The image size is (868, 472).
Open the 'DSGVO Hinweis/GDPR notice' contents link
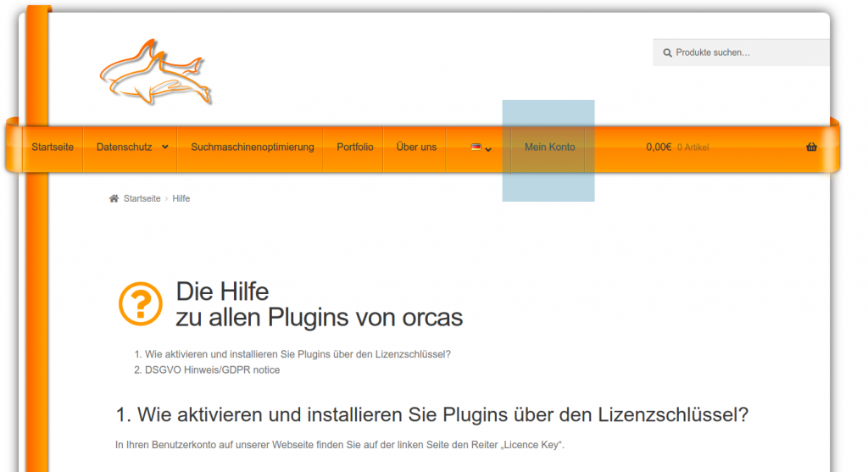pyautogui.click(x=212, y=369)
